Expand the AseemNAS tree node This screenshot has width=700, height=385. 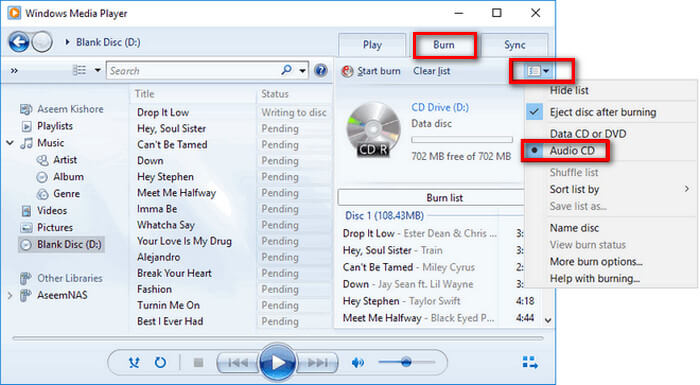(10, 295)
